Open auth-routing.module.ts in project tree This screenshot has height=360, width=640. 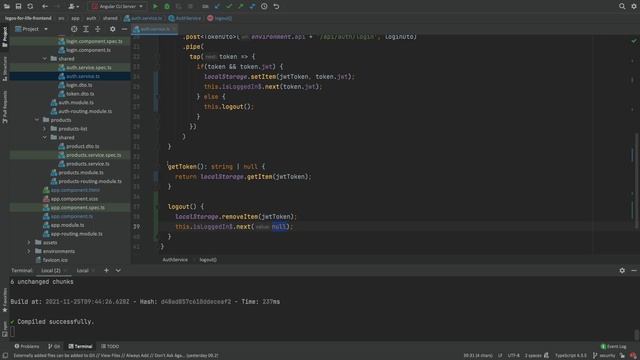click(85, 111)
